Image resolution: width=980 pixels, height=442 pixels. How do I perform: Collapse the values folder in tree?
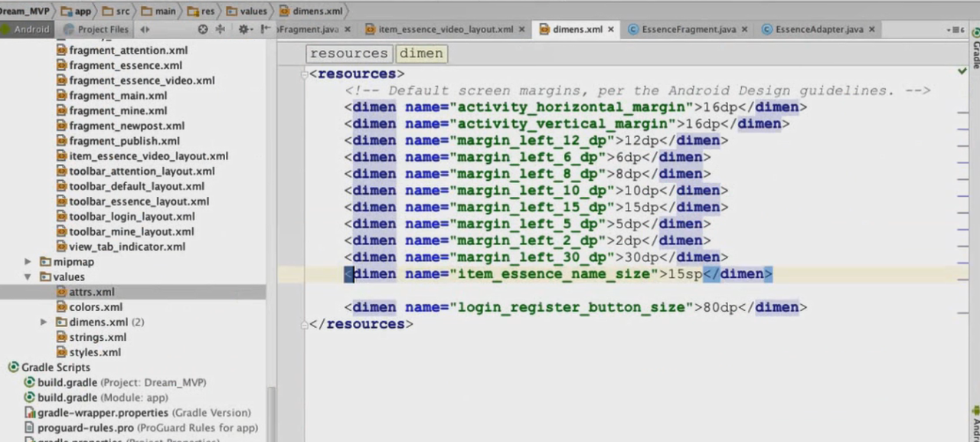(28, 277)
